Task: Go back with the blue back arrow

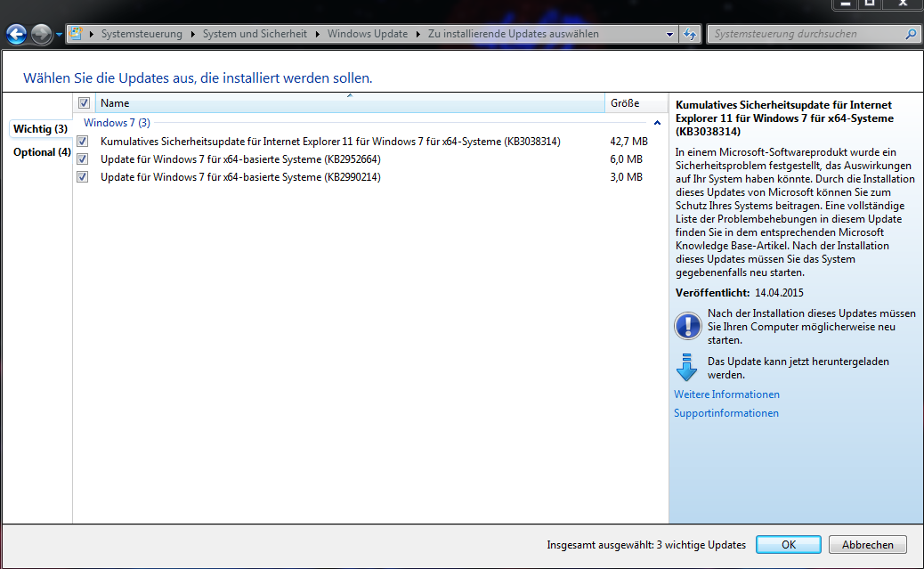Action: [17, 34]
